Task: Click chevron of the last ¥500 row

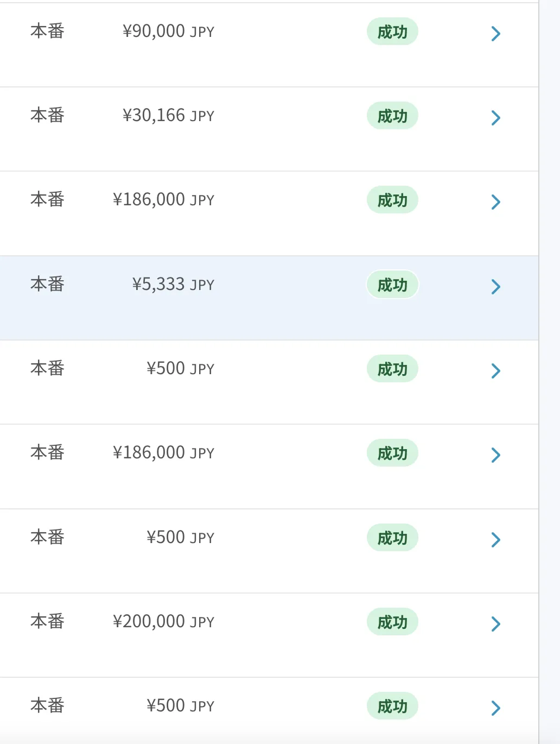Action: point(495,708)
